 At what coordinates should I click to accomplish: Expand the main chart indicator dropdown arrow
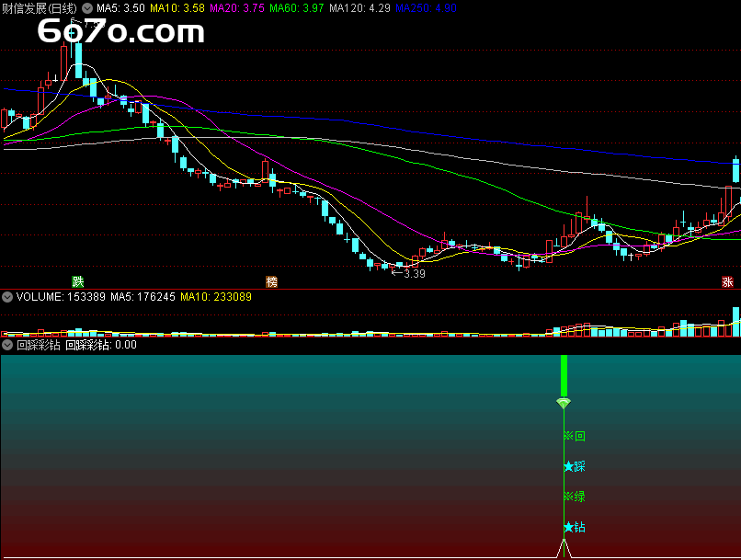point(87,8)
